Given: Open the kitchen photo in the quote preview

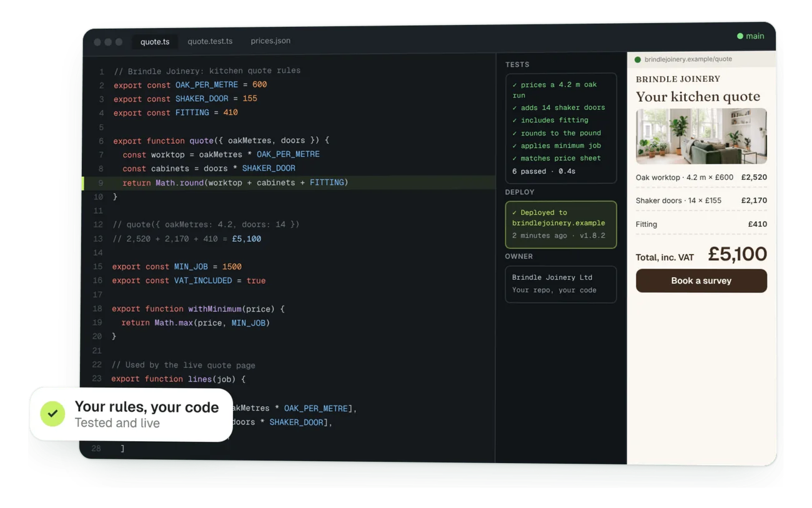Looking at the screenshot, I should (x=701, y=136).
